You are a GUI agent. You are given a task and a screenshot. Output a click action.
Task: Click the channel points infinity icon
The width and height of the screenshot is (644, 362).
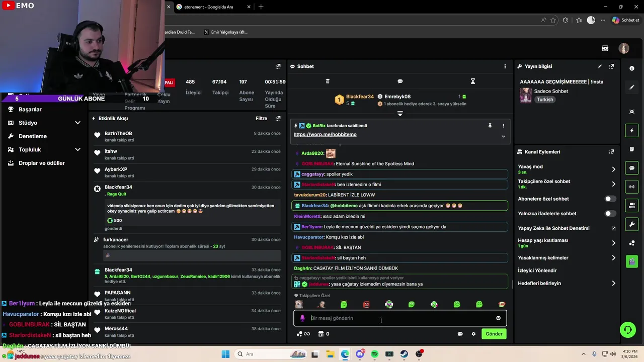coord(303,334)
